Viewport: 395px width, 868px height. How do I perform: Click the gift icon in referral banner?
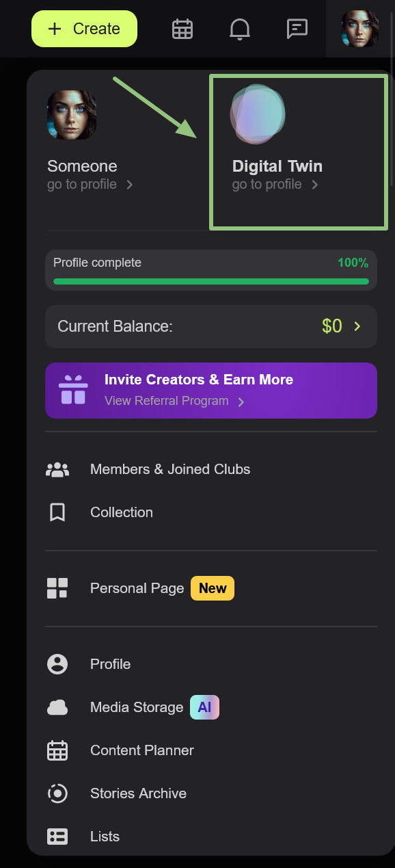click(x=73, y=390)
